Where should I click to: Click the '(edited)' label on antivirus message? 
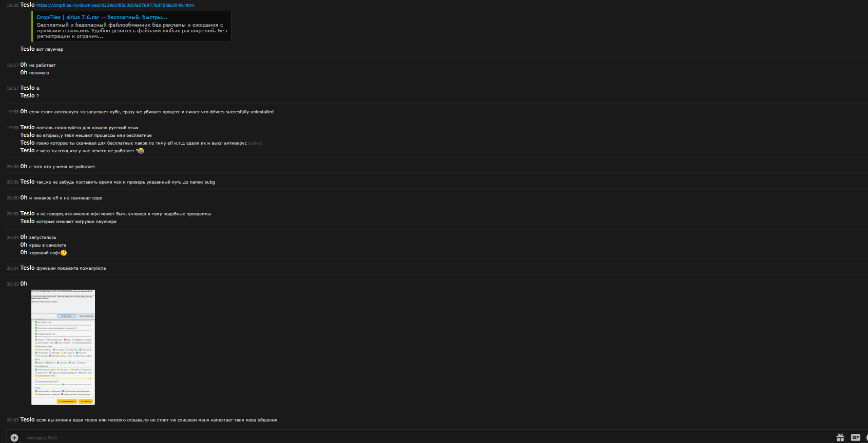coord(255,144)
